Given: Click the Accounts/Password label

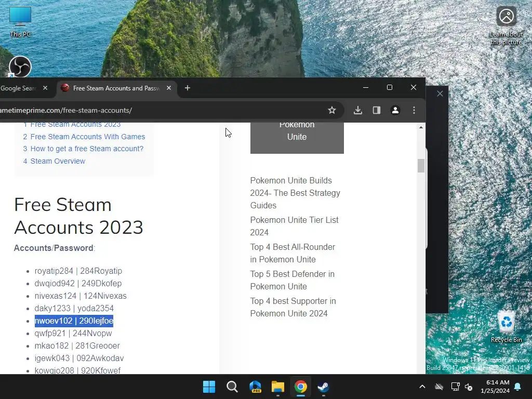Looking at the screenshot, I should (54, 248).
